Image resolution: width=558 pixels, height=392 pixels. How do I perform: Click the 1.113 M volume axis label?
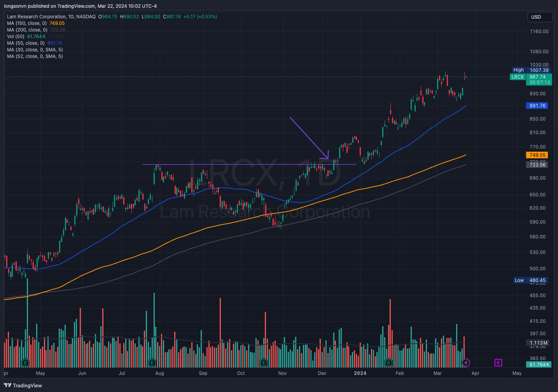click(x=538, y=343)
